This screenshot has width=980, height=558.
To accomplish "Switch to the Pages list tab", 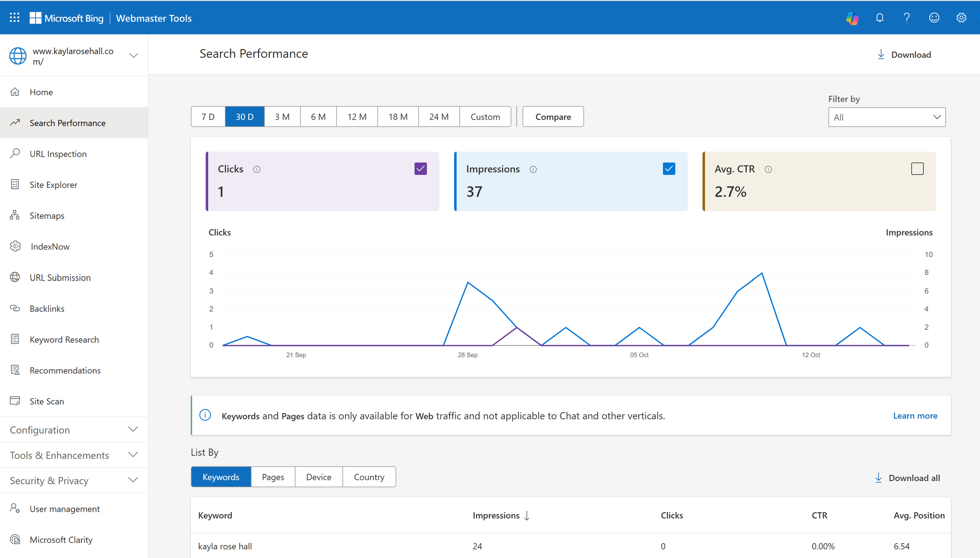I will [x=273, y=477].
